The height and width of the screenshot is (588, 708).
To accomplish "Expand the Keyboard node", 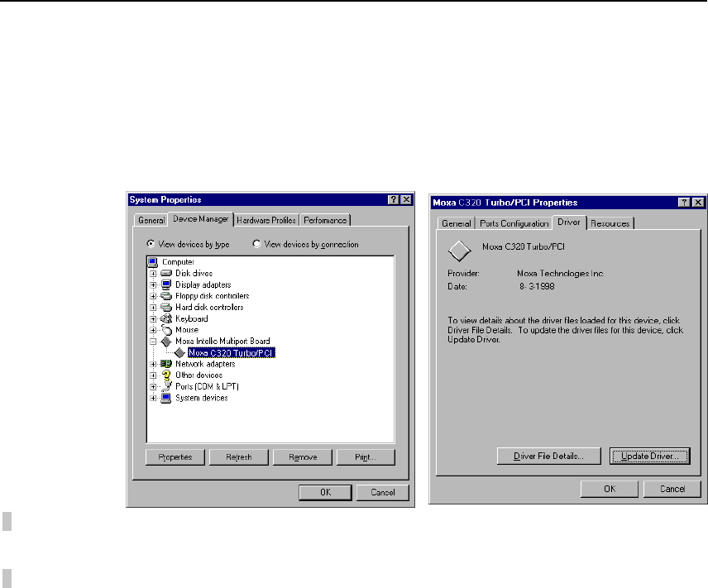I will (x=153, y=319).
